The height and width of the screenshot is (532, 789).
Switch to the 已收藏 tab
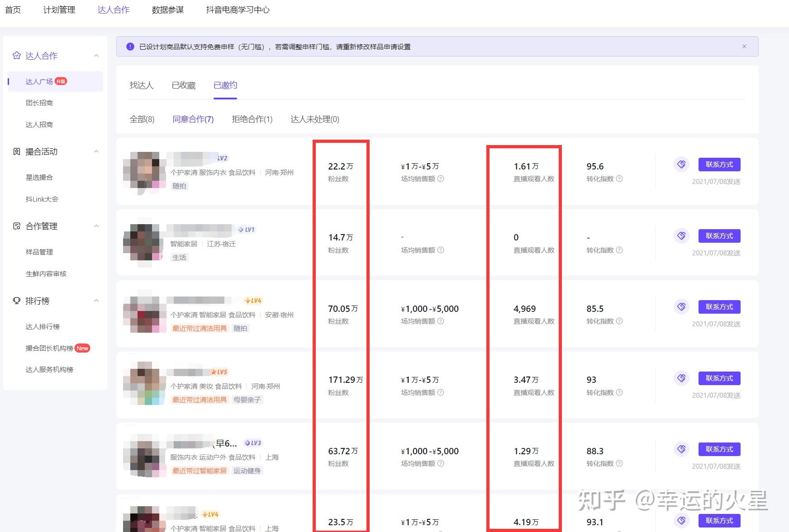184,85
